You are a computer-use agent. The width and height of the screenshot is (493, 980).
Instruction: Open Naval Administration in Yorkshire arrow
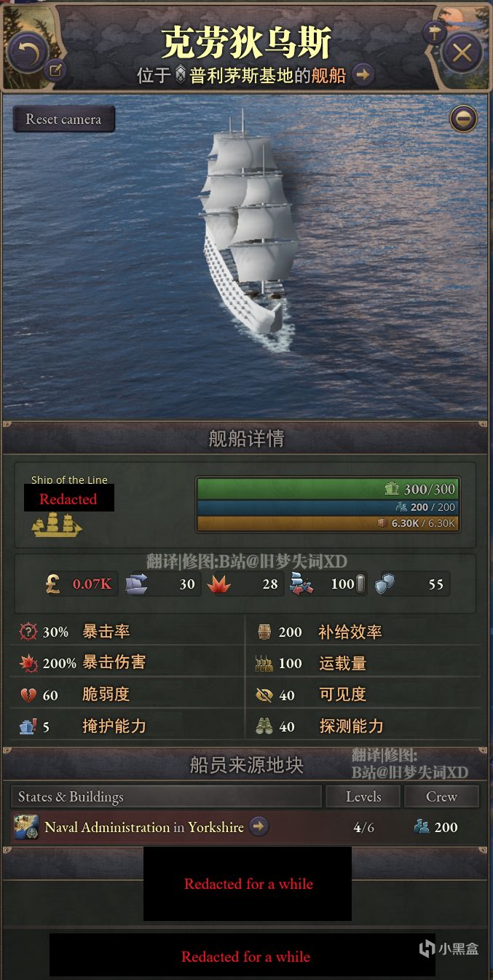[x=259, y=826]
